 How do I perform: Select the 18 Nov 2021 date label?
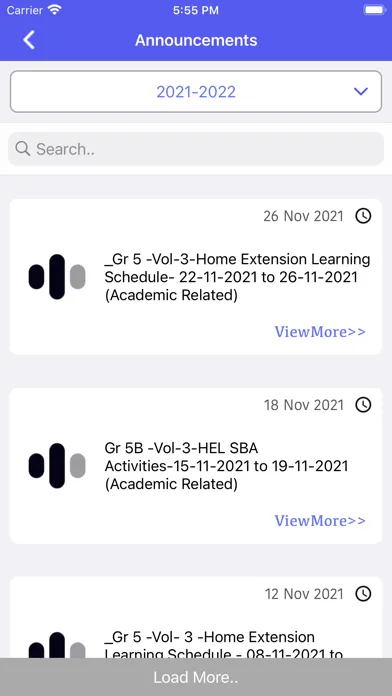coord(304,405)
